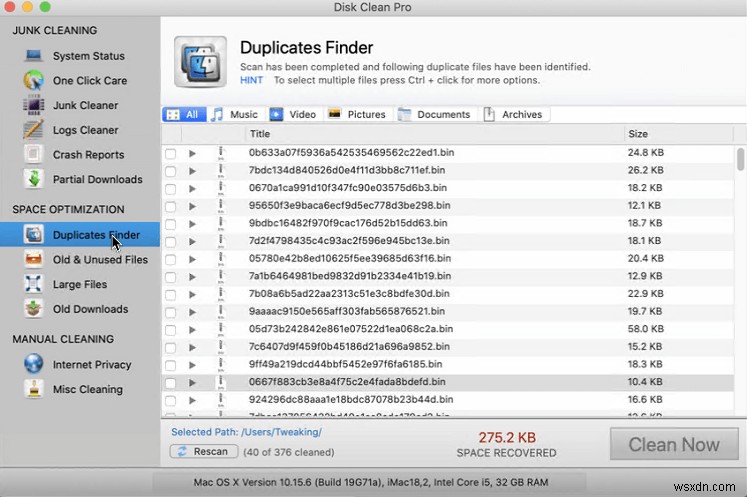Expand the 7d2f4798435c4c93ac2f596e945bc13e.bin group
The height and width of the screenshot is (497, 747).
point(192,242)
